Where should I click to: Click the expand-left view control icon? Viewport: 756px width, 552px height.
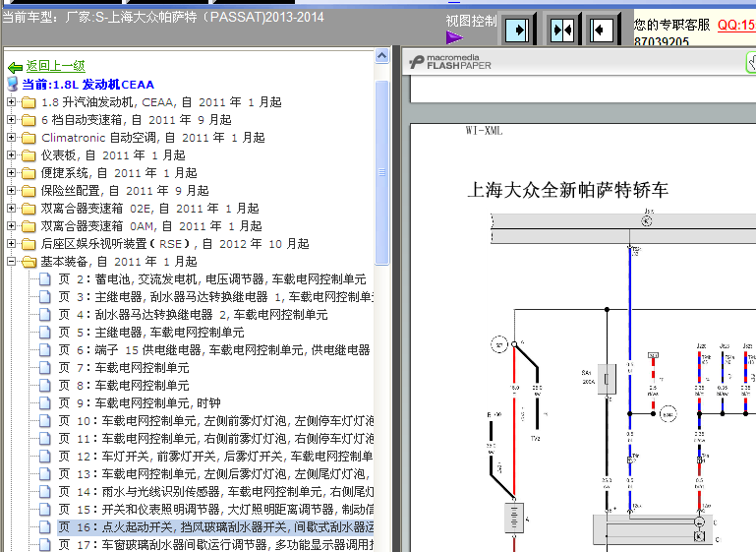tap(602, 30)
